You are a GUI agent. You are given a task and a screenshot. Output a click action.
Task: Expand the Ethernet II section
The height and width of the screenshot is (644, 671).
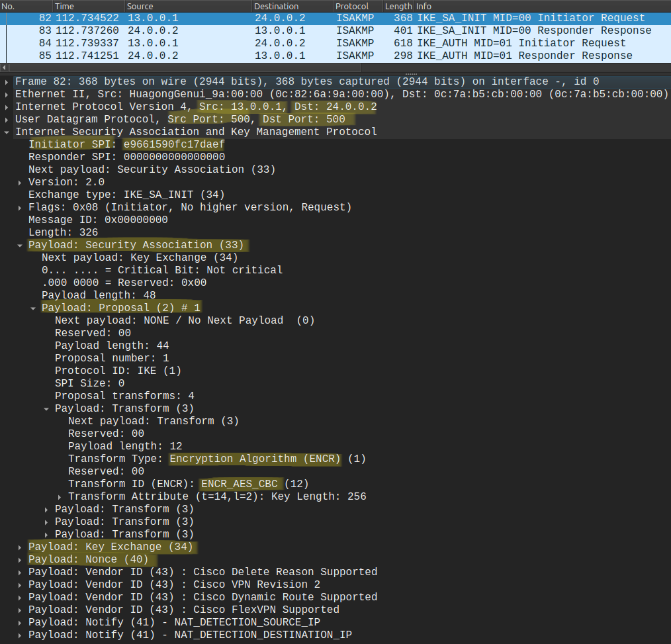point(7,94)
